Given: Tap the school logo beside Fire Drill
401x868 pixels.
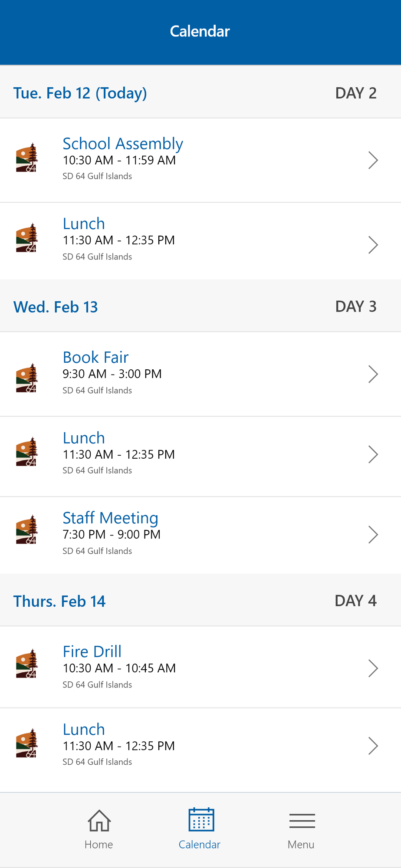Looking at the screenshot, I should pyautogui.click(x=27, y=664).
